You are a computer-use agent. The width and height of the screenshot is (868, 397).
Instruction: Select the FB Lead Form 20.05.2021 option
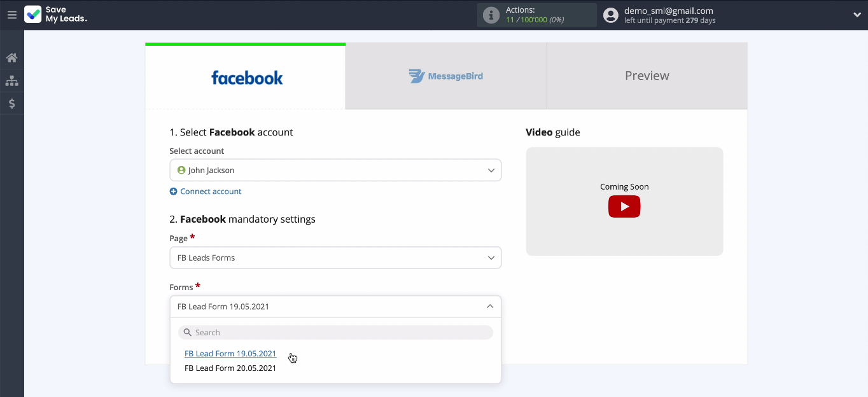pos(230,368)
